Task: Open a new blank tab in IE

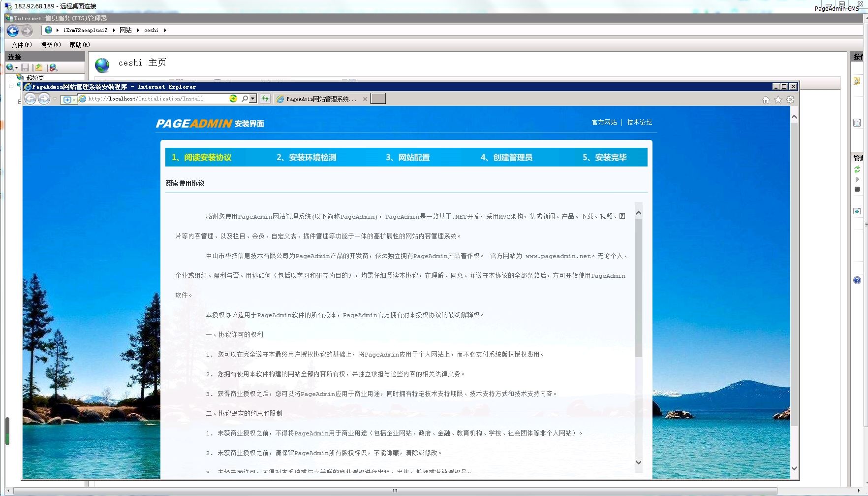Action: (x=378, y=99)
